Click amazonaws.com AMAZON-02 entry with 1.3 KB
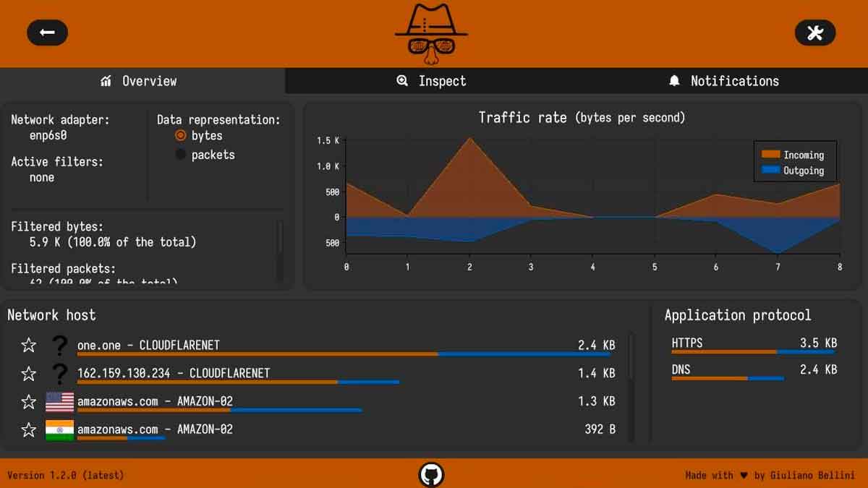Image resolution: width=868 pixels, height=488 pixels. pos(155,402)
